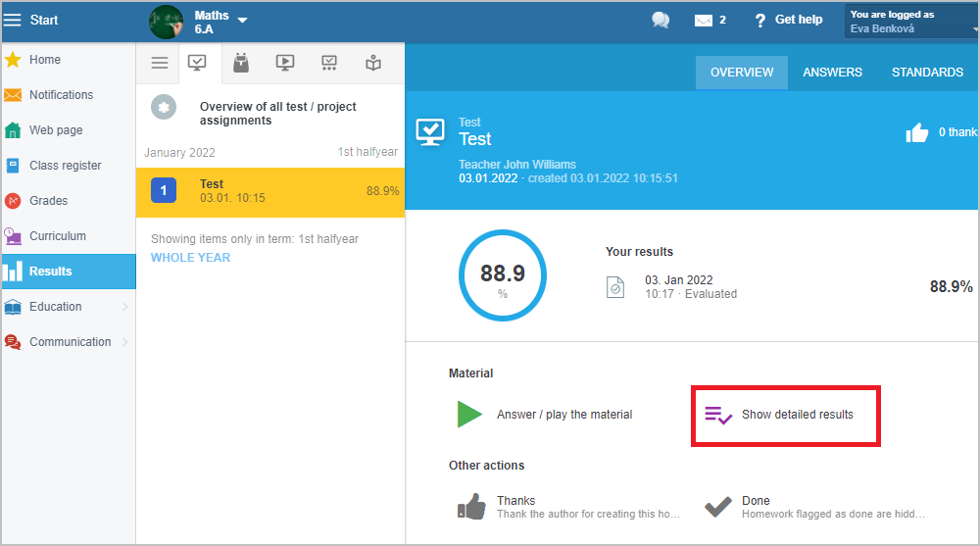Click the green play triangle icon
980x546 pixels.
(469, 414)
